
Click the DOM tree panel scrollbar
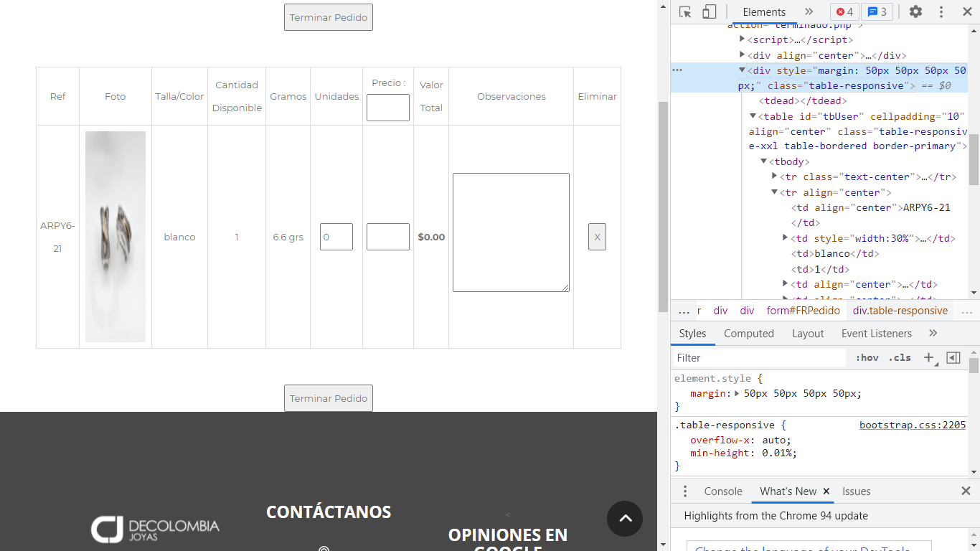[974, 159]
